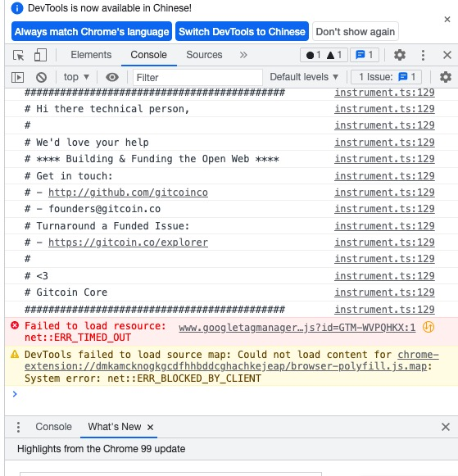The width and height of the screenshot is (458, 476).
Task: Open the top JavaScript context dropdown
Action: [x=76, y=77]
